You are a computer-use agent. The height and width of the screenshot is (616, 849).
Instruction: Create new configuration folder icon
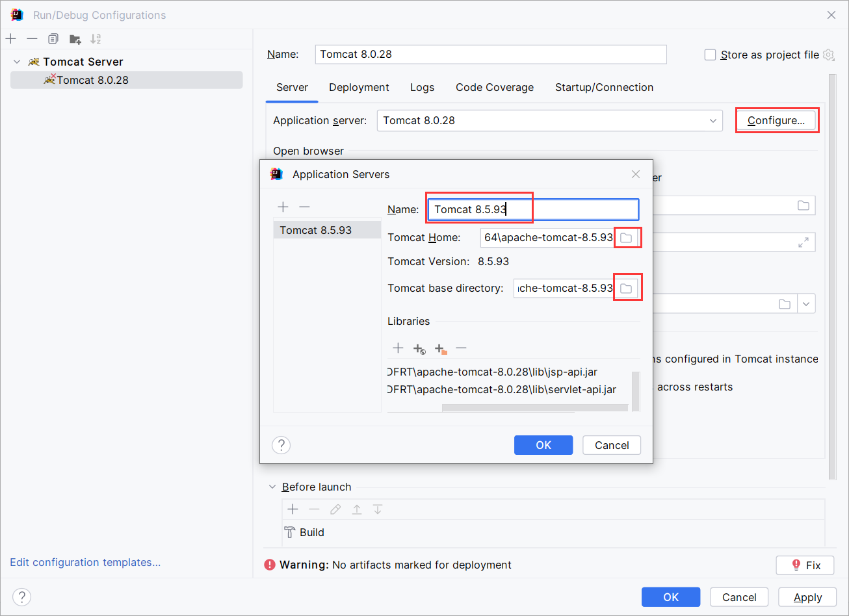[x=75, y=39]
